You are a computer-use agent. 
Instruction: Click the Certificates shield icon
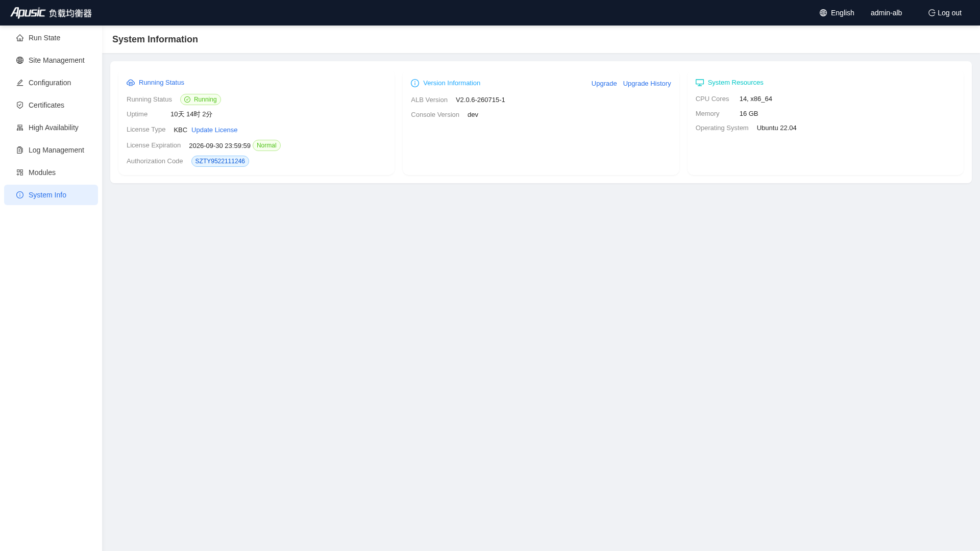point(20,105)
